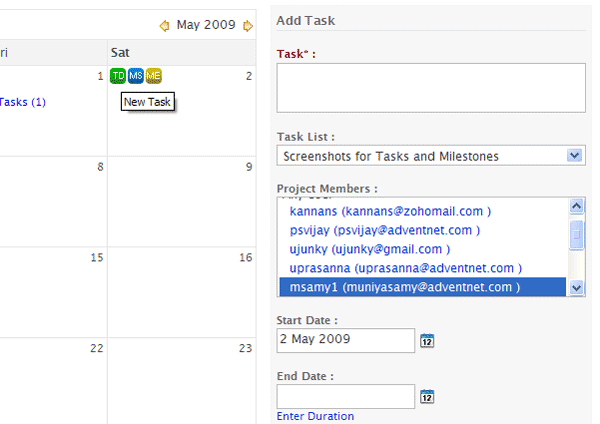Open the Start Date calendar picker
The height and width of the screenshot is (424, 600).
coord(427,340)
